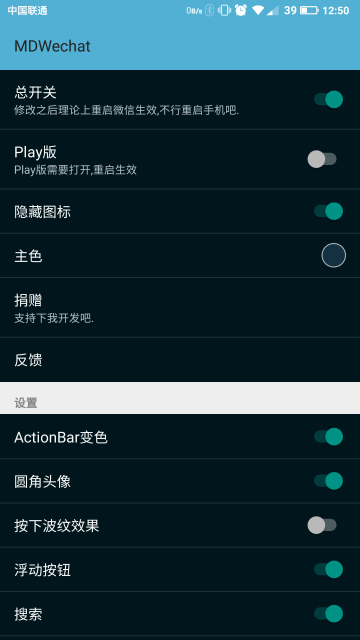Tap the 12:50 clock in status bar

click(x=336, y=10)
